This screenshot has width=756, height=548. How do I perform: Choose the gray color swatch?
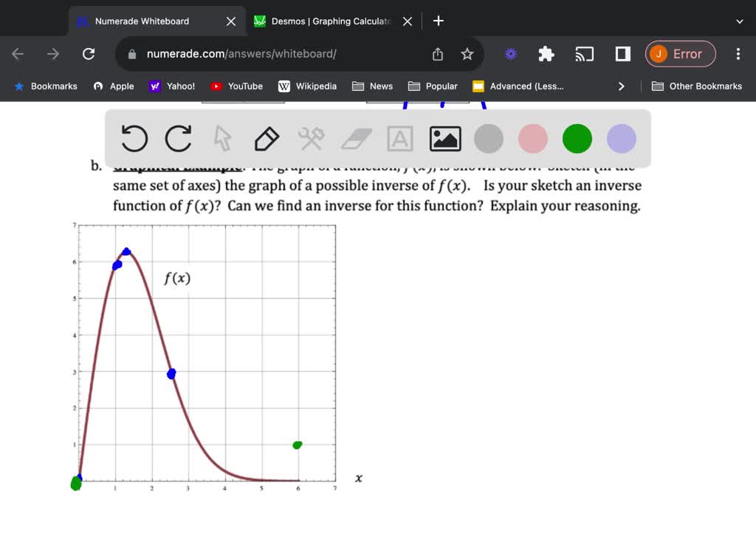pyautogui.click(x=489, y=138)
